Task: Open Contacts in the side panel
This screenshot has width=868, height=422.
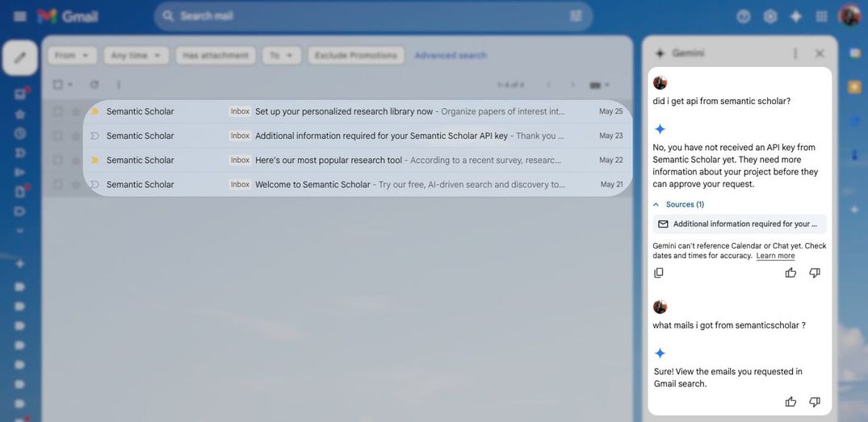Action: [x=855, y=155]
